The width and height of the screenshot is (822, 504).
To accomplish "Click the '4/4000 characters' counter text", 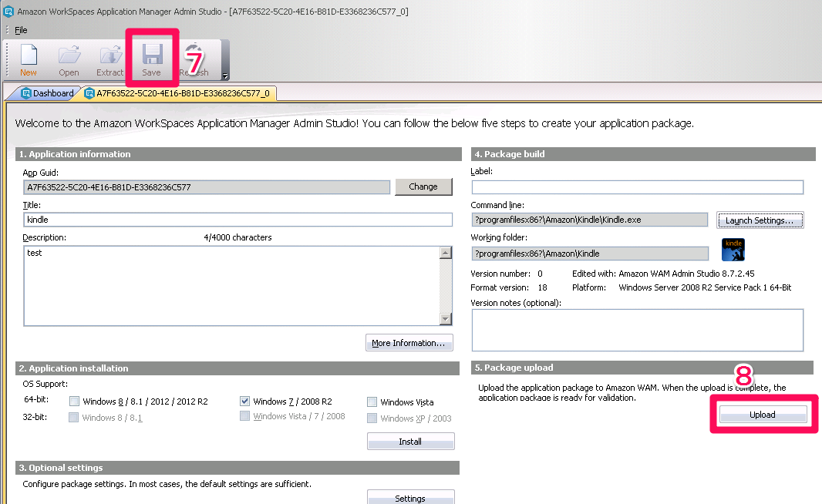I will coord(238,237).
